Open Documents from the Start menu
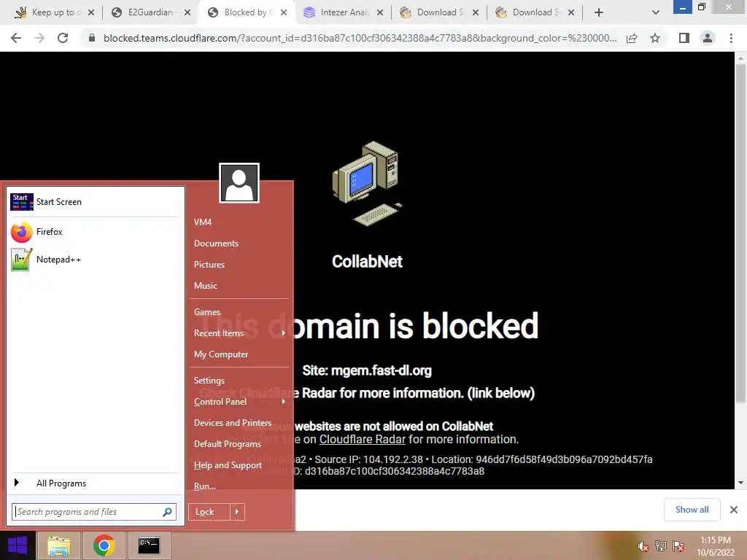This screenshot has width=747, height=560. point(216,244)
